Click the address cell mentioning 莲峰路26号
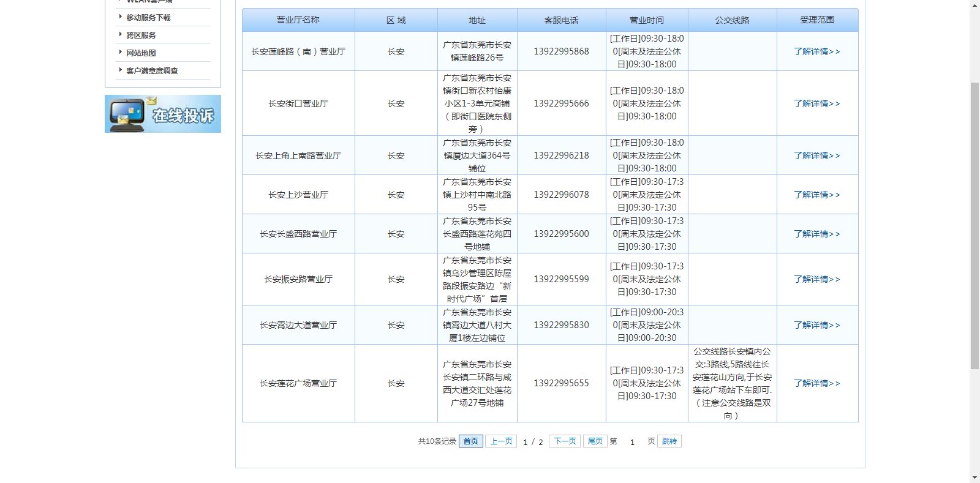Screen dimensions: 980x483 pos(477,51)
